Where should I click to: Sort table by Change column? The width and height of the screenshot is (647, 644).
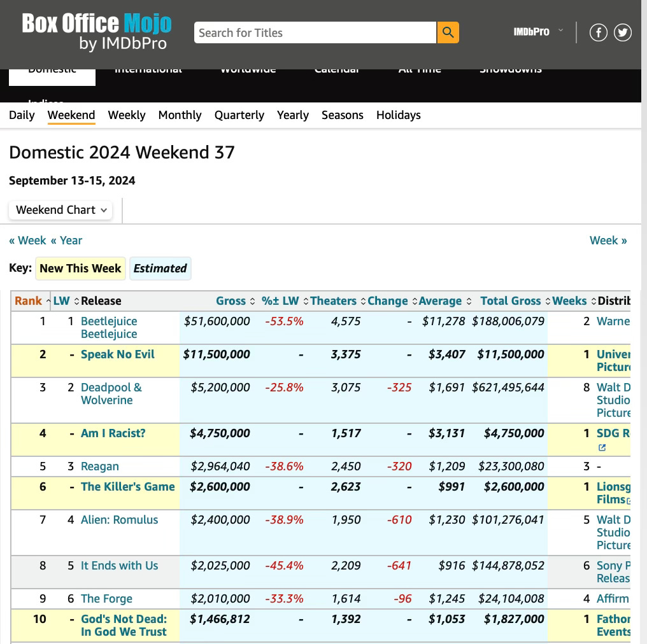coord(392,301)
